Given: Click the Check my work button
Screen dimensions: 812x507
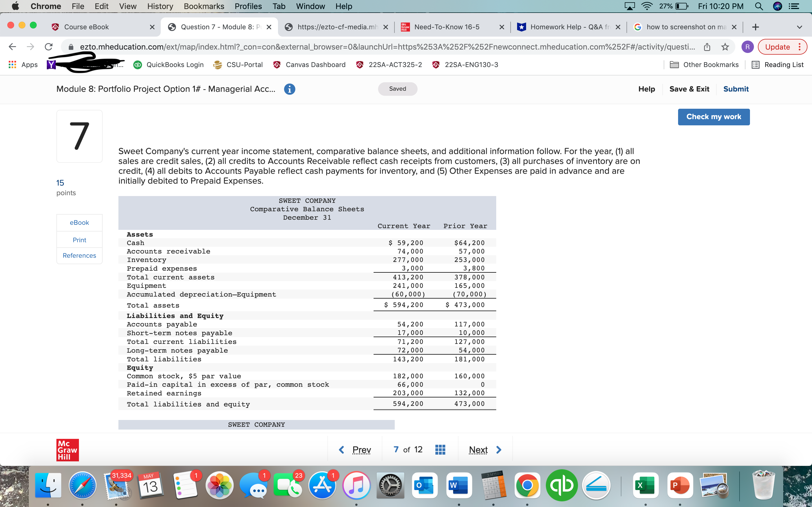Looking at the screenshot, I should (x=714, y=117).
